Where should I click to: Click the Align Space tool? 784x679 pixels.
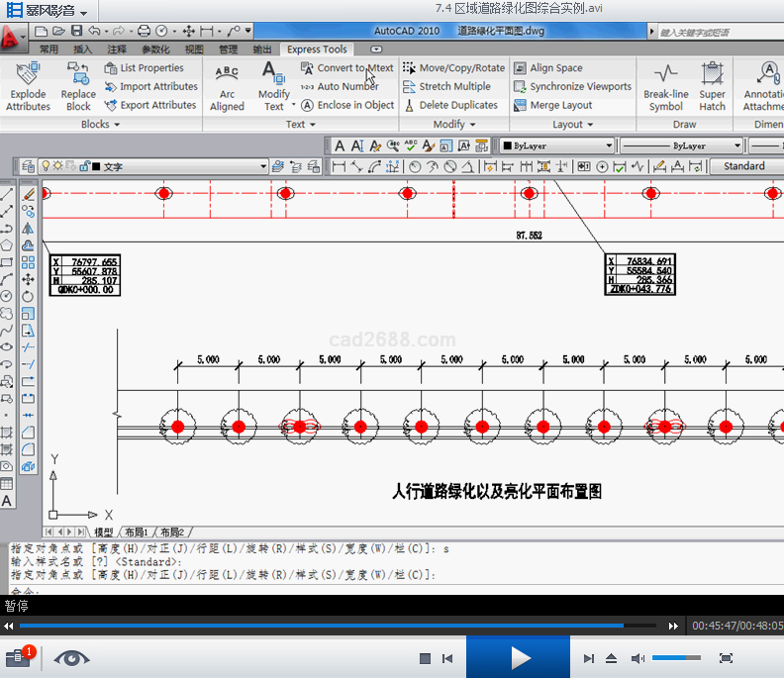[x=547, y=68]
